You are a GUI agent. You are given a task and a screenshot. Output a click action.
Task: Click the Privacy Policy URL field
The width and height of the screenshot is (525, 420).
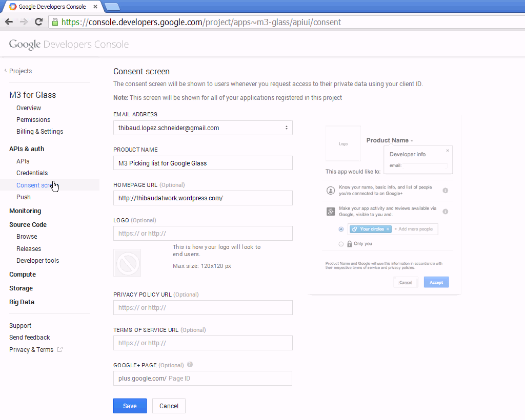203,308
